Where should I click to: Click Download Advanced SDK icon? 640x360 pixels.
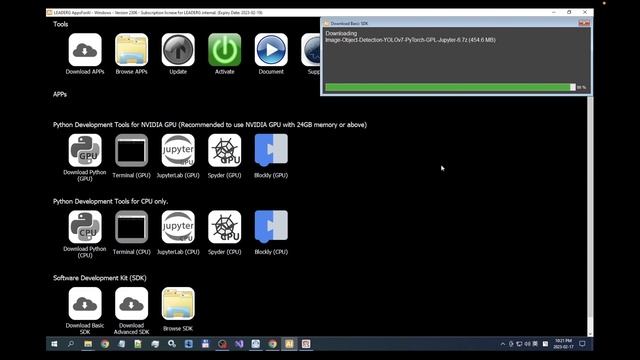coord(131,304)
